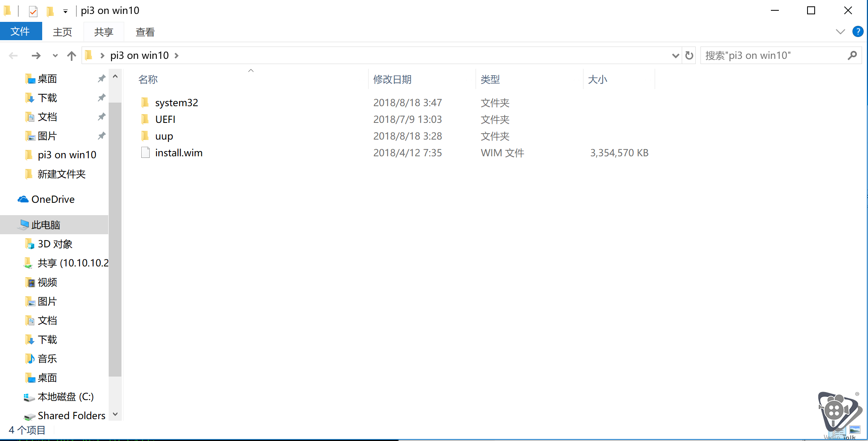Switch to the 主页 ribbon tab
Viewport: 868px width, 441px height.
pyautogui.click(x=62, y=32)
